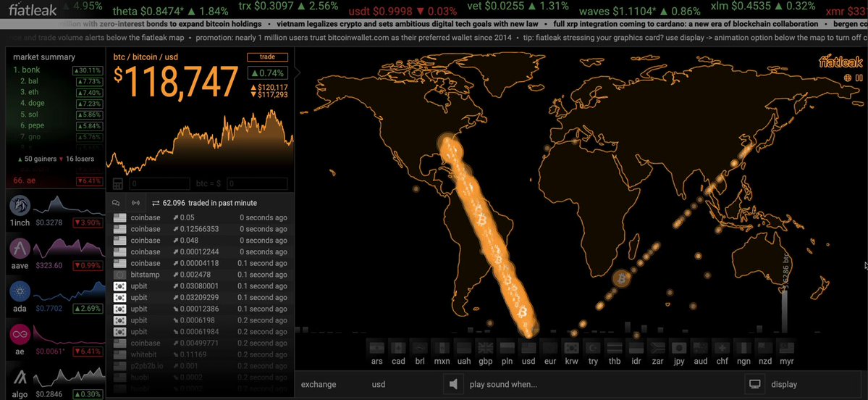Select the ngn flag under the map
This screenshot has height=400, width=868.
pyautogui.click(x=743, y=348)
